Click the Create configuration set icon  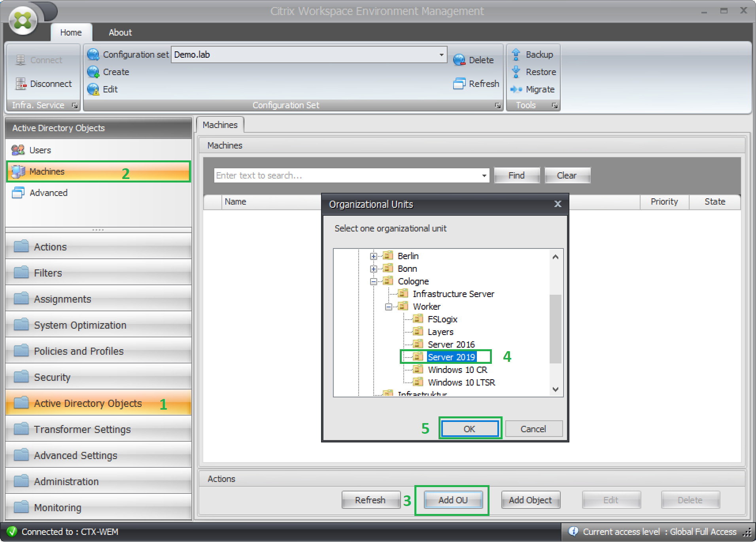click(93, 72)
